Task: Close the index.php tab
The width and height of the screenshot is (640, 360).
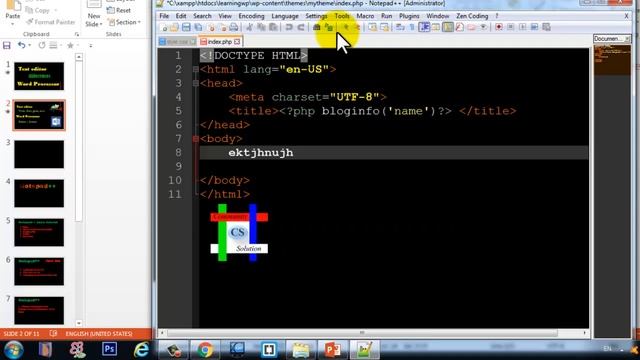Action: click(x=237, y=42)
